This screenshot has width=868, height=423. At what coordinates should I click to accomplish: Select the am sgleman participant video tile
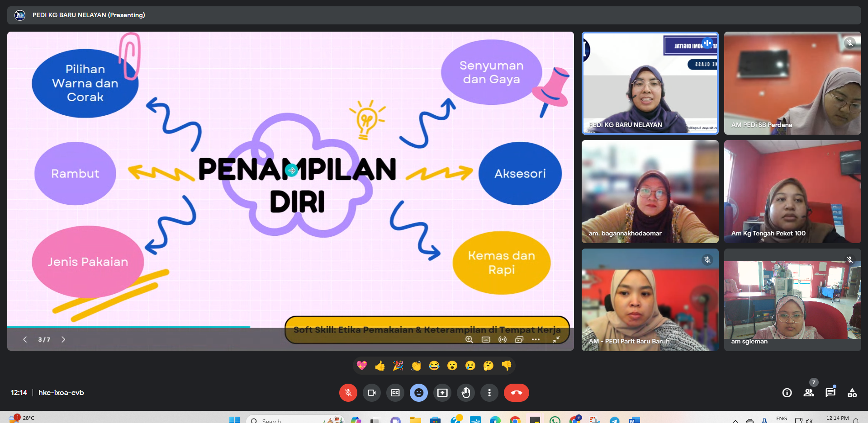792,300
